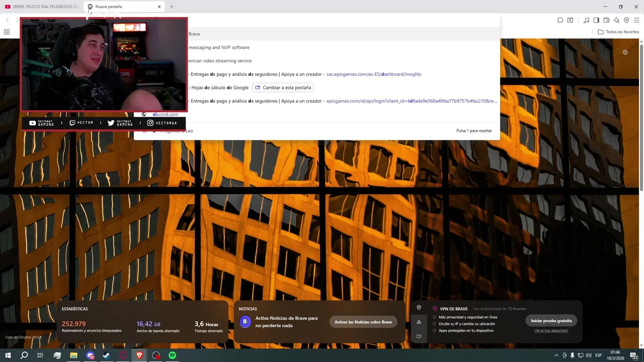
Task: Open Steam from the taskbar
Action: point(106,355)
